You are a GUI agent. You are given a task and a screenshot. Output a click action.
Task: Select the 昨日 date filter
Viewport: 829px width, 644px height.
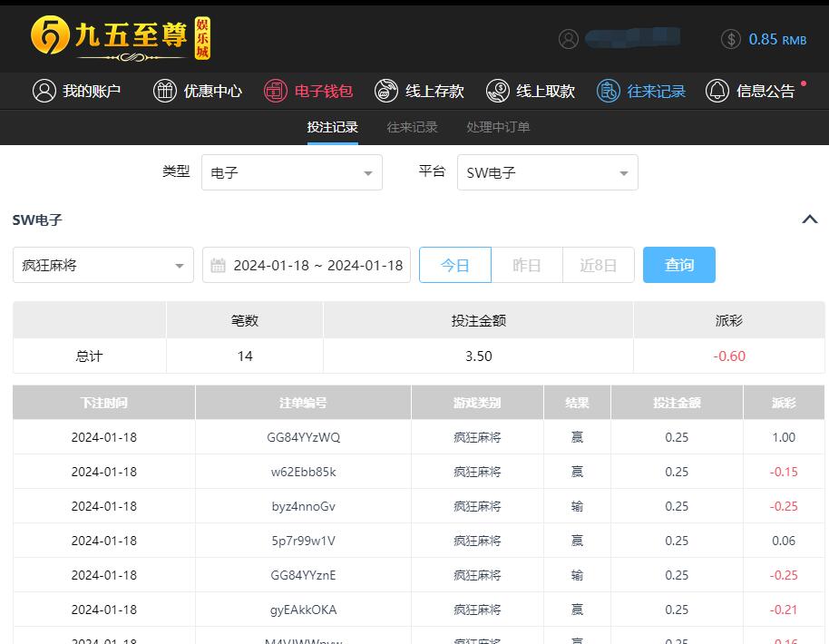tap(527, 265)
